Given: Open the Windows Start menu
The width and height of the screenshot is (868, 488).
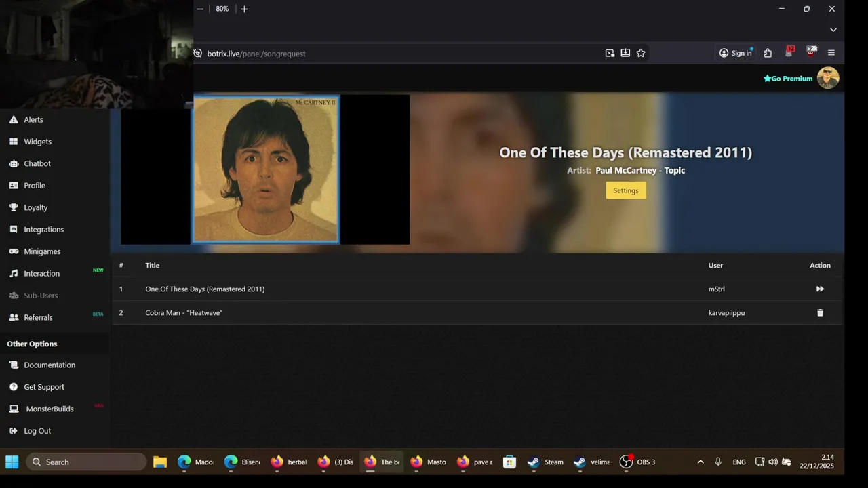Looking at the screenshot, I should (x=12, y=462).
